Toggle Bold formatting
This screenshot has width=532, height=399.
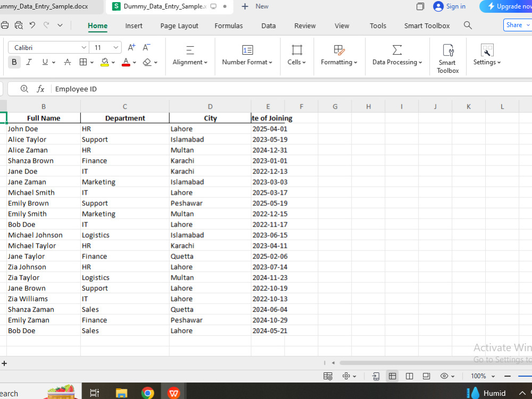click(x=14, y=62)
